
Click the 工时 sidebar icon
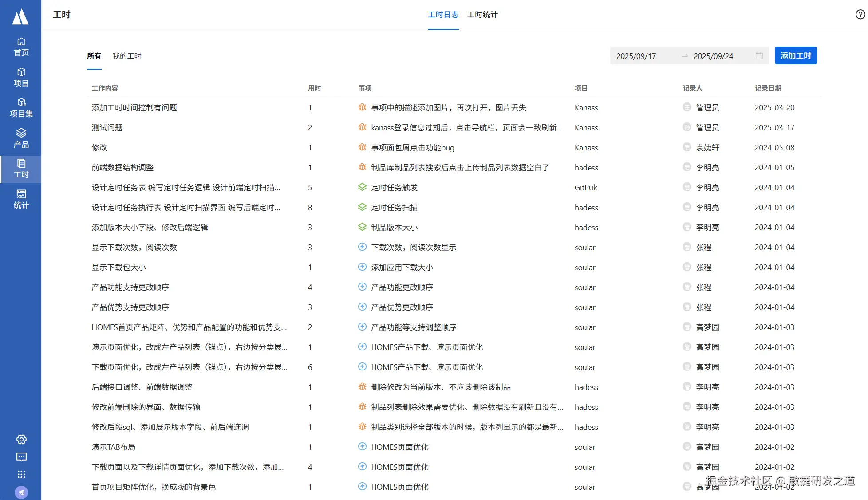coord(21,169)
